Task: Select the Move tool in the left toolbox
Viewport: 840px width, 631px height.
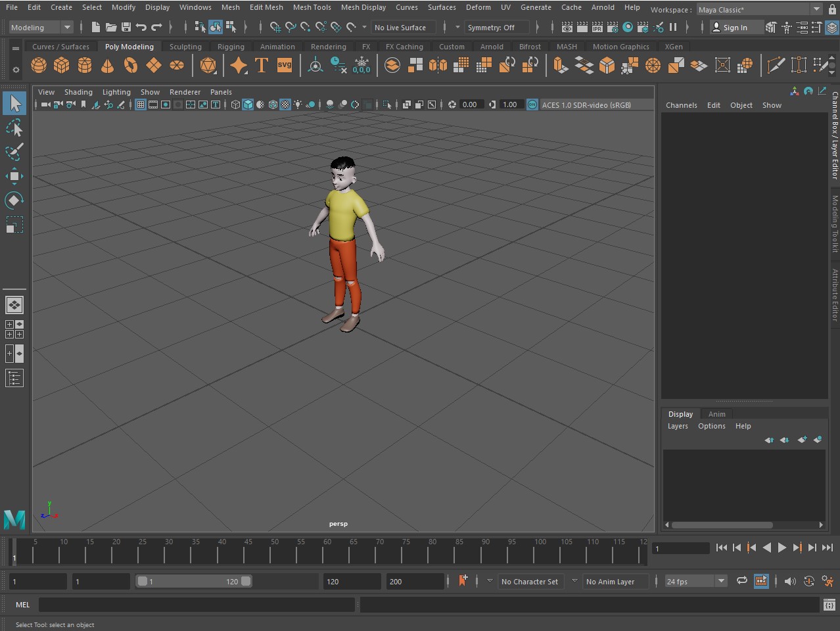Action: click(14, 176)
